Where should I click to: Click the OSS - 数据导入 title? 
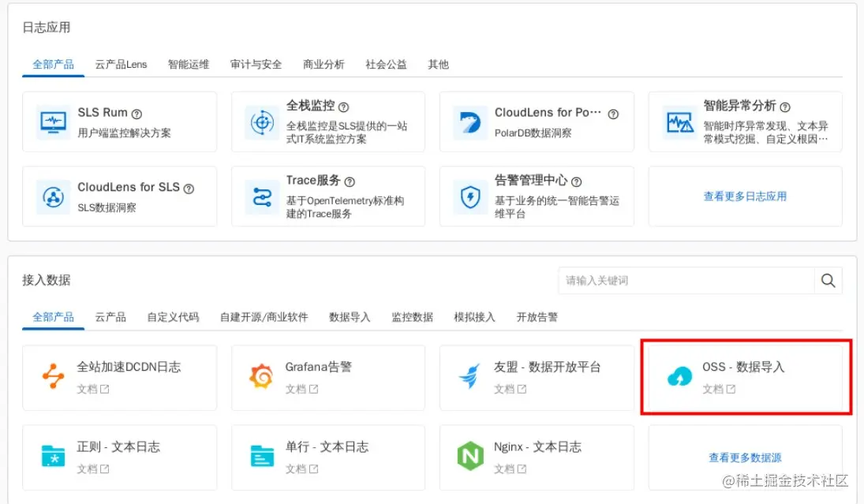coord(743,367)
